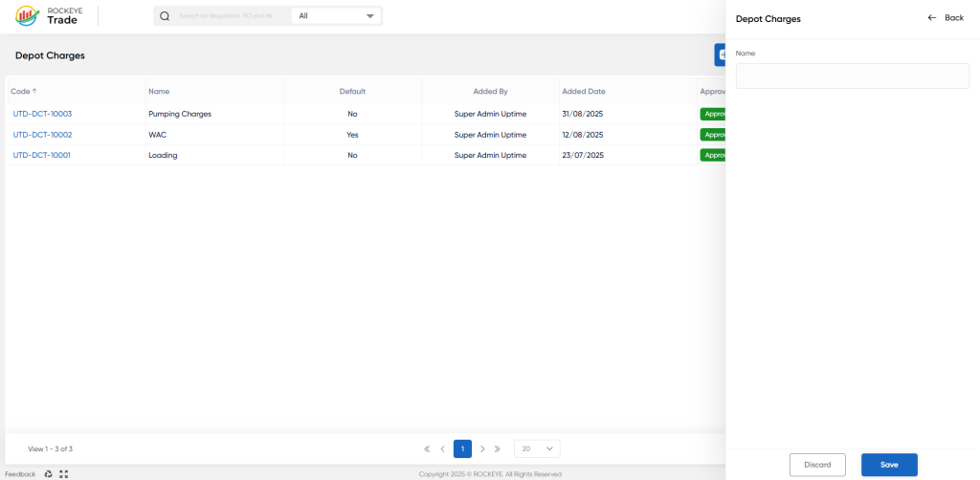Focus the Name input field in side panel

853,76
